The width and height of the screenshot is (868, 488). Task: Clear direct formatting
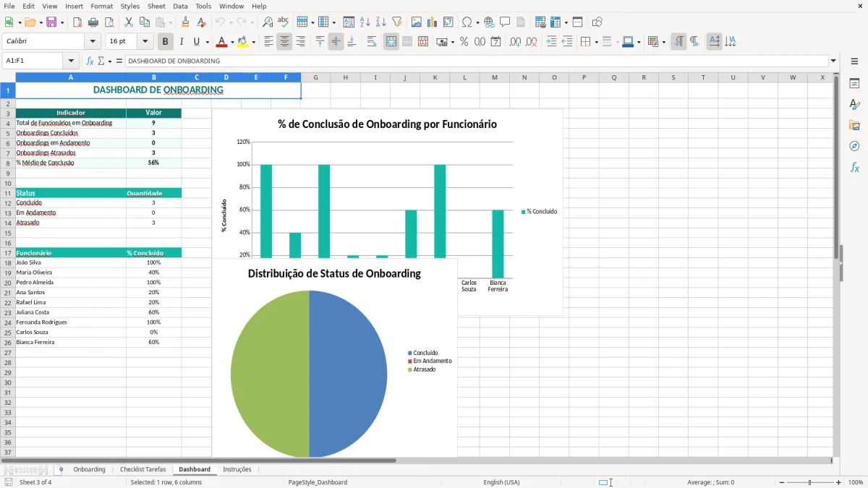coord(202,22)
